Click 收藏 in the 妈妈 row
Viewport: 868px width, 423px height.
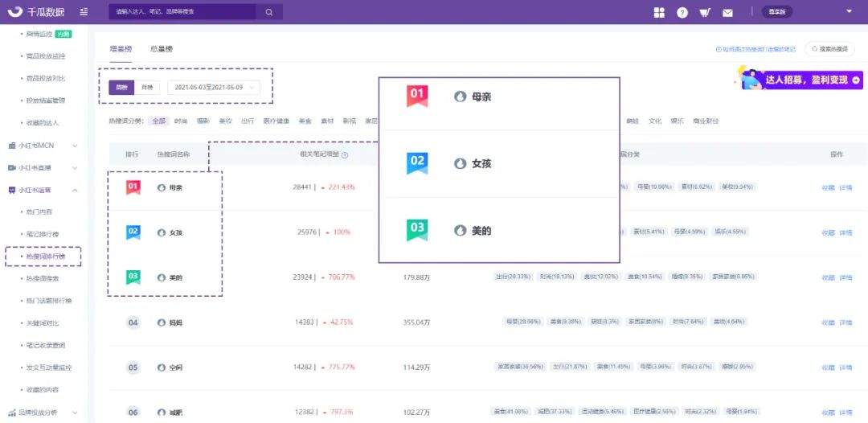828,322
